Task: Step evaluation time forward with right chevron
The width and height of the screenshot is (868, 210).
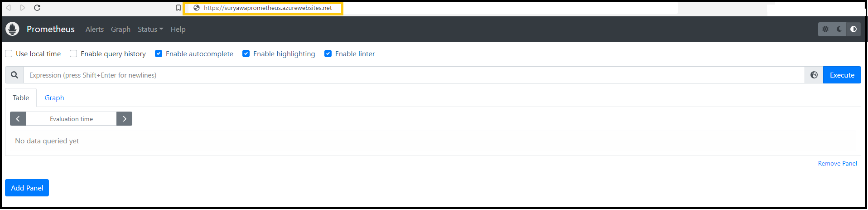Action: tap(124, 119)
